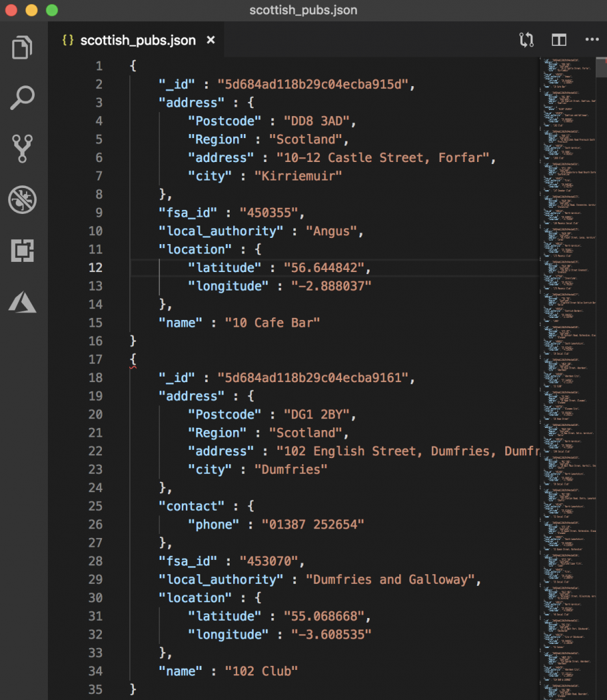Click the "Kirriemuir" city value
The width and height of the screenshot is (607, 700).
tap(298, 176)
